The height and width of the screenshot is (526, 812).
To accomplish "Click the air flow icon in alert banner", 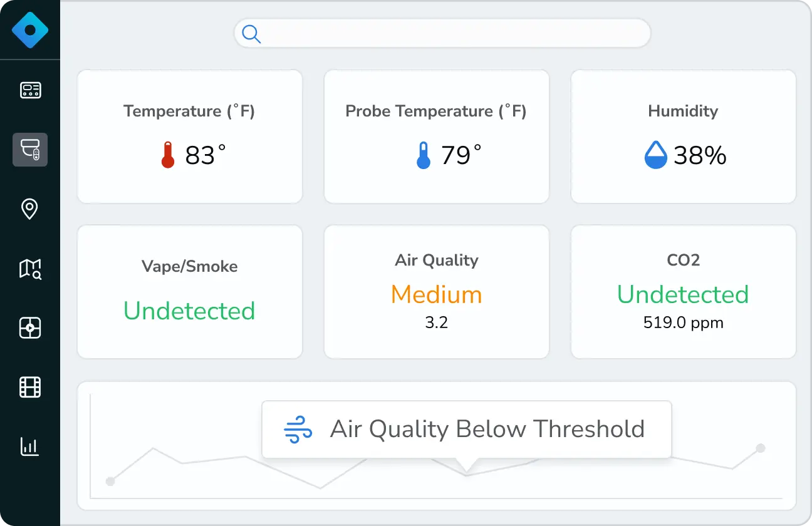I will (x=298, y=429).
